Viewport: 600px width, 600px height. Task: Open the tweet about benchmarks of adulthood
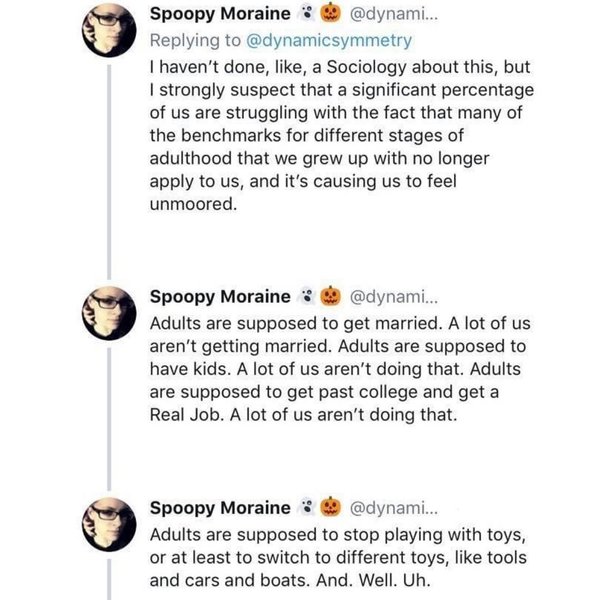pyautogui.click(x=340, y=134)
